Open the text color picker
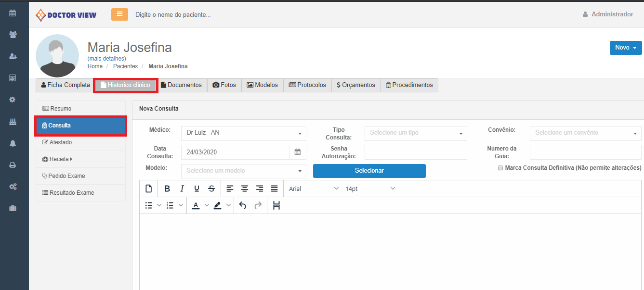 point(196,205)
